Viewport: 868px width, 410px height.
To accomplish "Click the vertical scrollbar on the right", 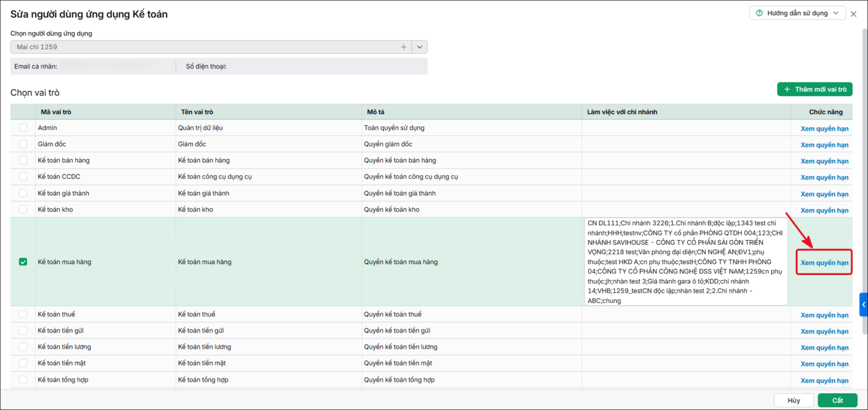I will pos(865,163).
